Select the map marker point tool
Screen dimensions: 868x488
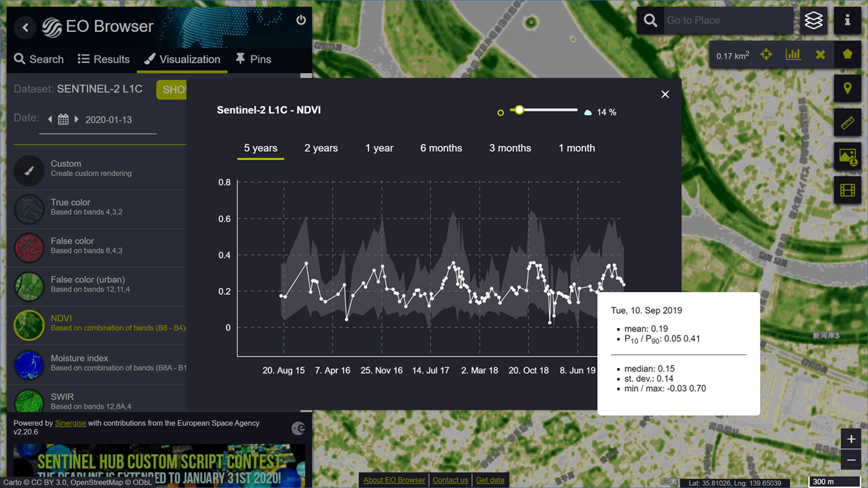pyautogui.click(x=848, y=89)
